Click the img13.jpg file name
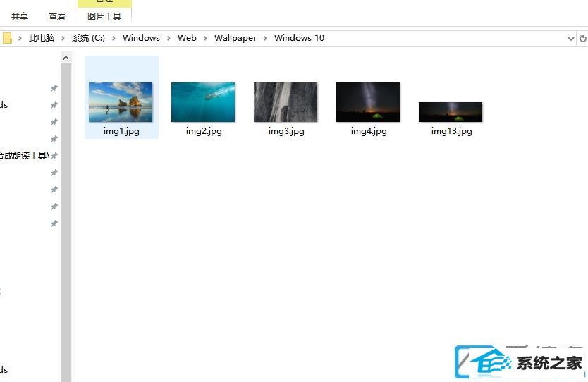 (451, 131)
